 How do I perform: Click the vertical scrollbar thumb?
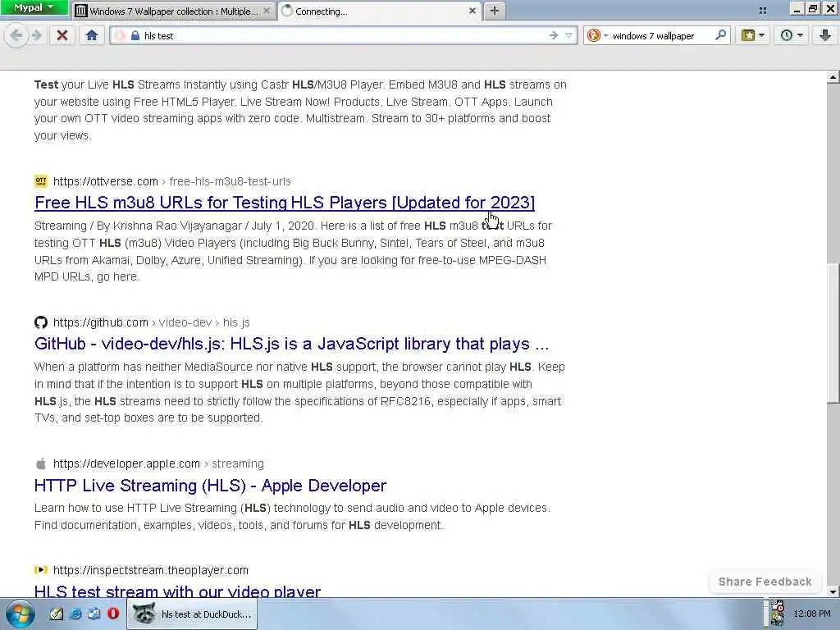click(x=833, y=333)
